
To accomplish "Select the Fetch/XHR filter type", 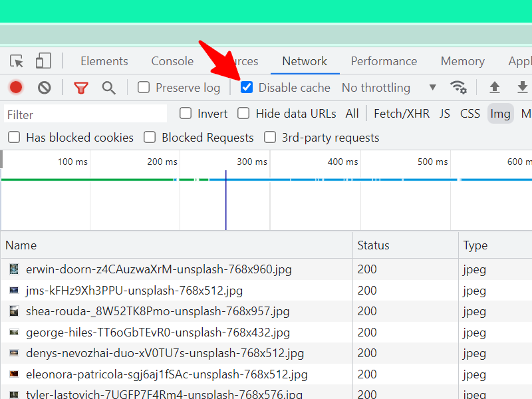I will [x=402, y=114].
